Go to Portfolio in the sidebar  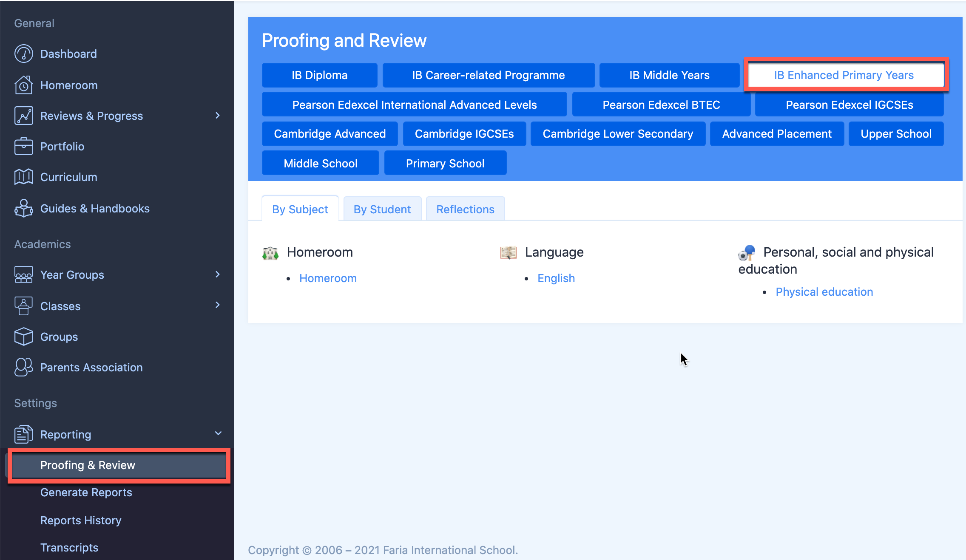(x=62, y=147)
